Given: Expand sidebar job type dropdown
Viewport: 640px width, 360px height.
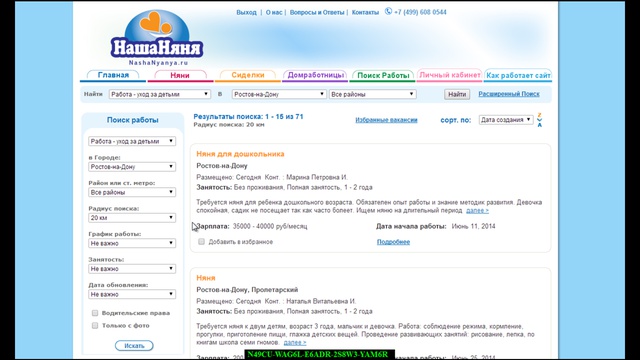Looking at the screenshot, I should pyautogui.click(x=132, y=141).
